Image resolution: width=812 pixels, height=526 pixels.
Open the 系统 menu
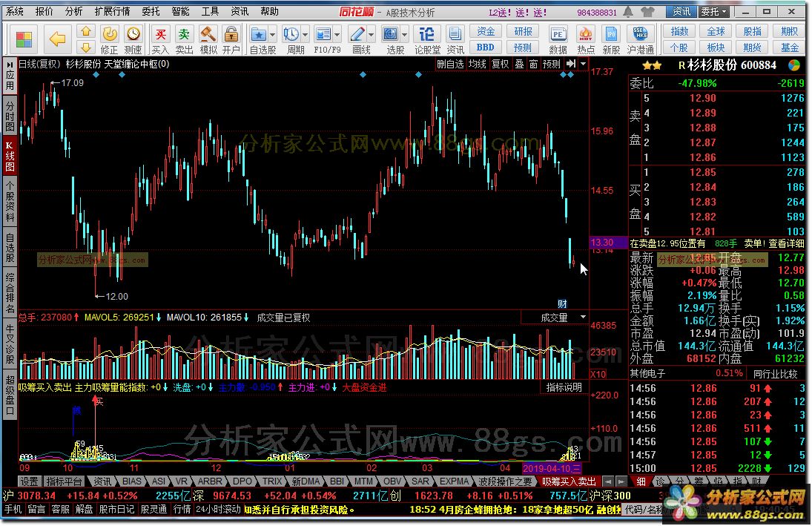(x=15, y=11)
